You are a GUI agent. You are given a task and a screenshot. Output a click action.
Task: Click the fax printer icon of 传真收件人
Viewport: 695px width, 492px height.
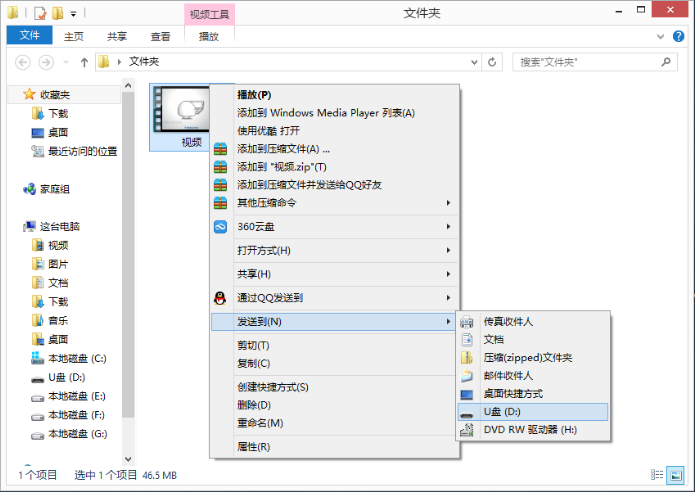[x=467, y=322]
